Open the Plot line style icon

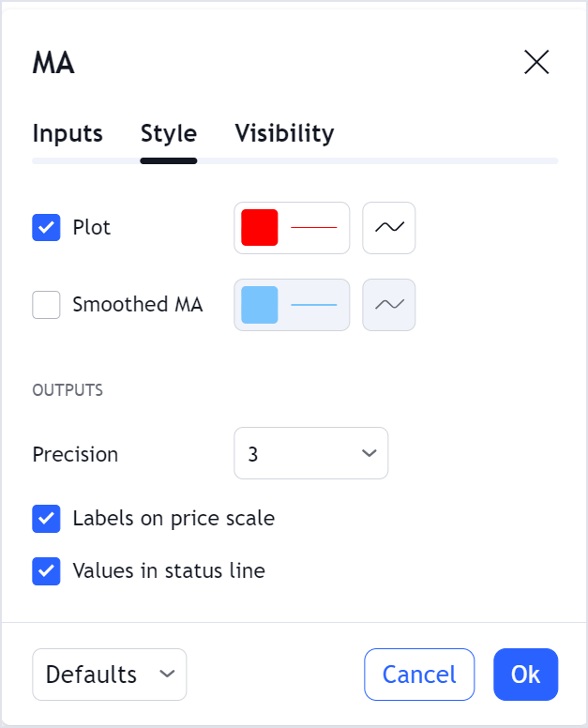(x=389, y=228)
